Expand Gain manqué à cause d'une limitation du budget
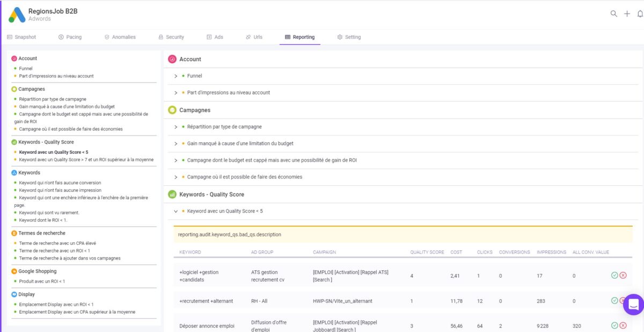The height and width of the screenshot is (332, 644). [x=175, y=143]
